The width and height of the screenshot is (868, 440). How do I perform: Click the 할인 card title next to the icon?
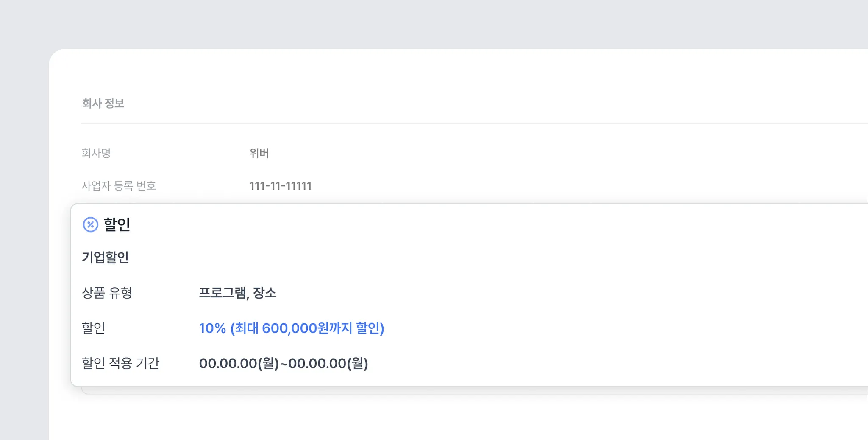(x=117, y=224)
